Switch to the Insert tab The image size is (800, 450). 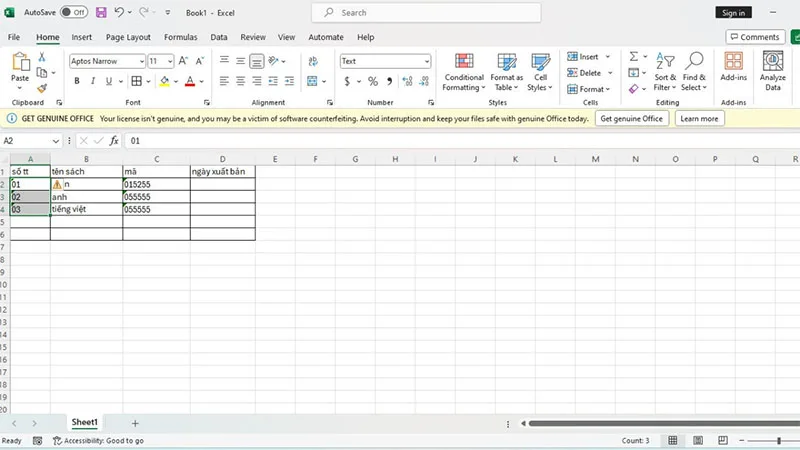(82, 37)
